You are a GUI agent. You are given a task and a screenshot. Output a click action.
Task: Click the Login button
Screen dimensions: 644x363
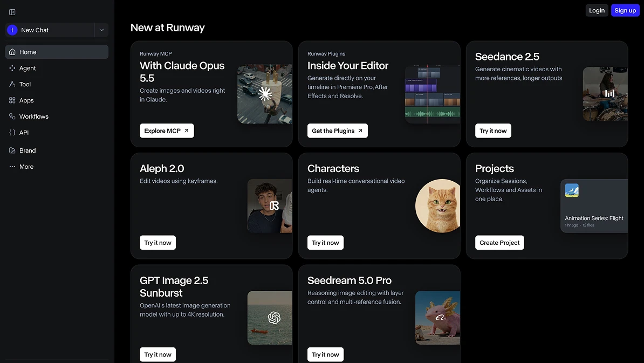[597, 11]
